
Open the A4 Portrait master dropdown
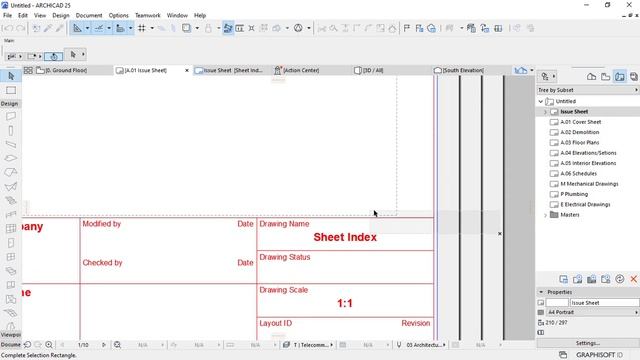tap(592, 312)
